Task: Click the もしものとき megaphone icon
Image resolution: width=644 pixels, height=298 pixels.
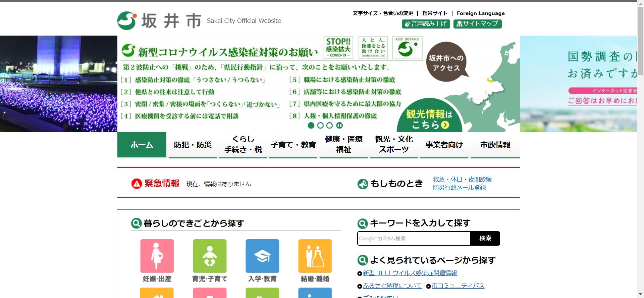Action: click(363, 184)
